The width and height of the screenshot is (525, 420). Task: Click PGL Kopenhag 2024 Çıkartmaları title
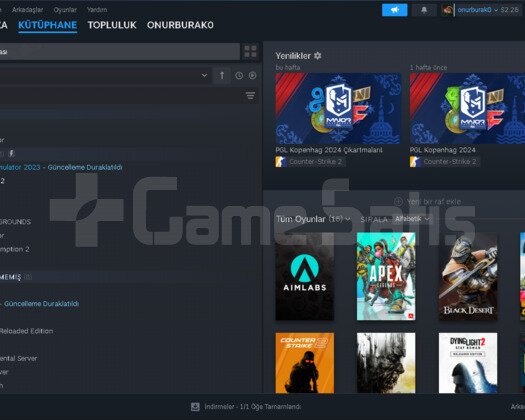pos(329,150)
